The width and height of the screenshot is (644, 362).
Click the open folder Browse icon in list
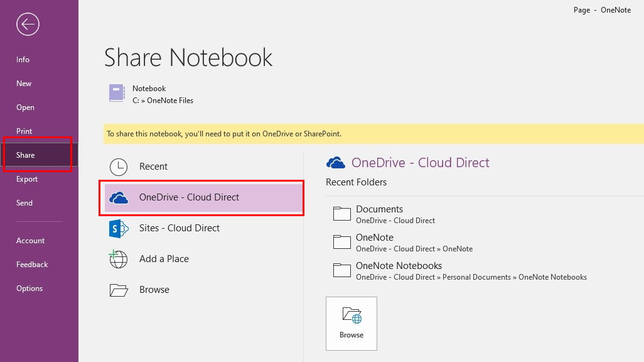tap(119, 290)
